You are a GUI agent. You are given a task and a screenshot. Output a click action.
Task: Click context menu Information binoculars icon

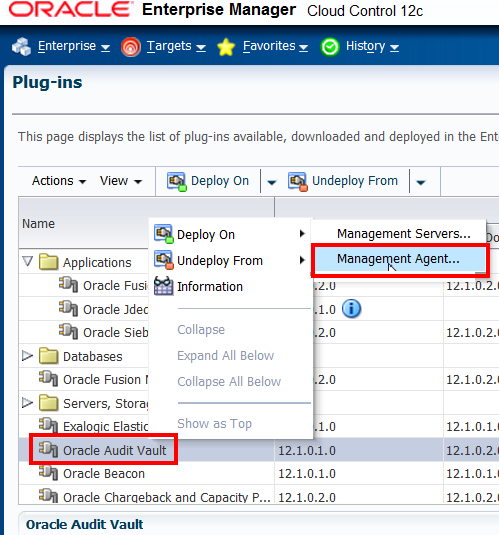(163, 286)
